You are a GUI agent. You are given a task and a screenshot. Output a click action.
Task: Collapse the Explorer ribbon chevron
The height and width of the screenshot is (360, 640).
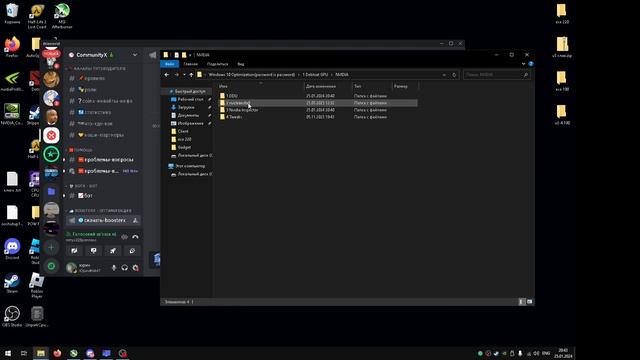(x=523, y=64)
